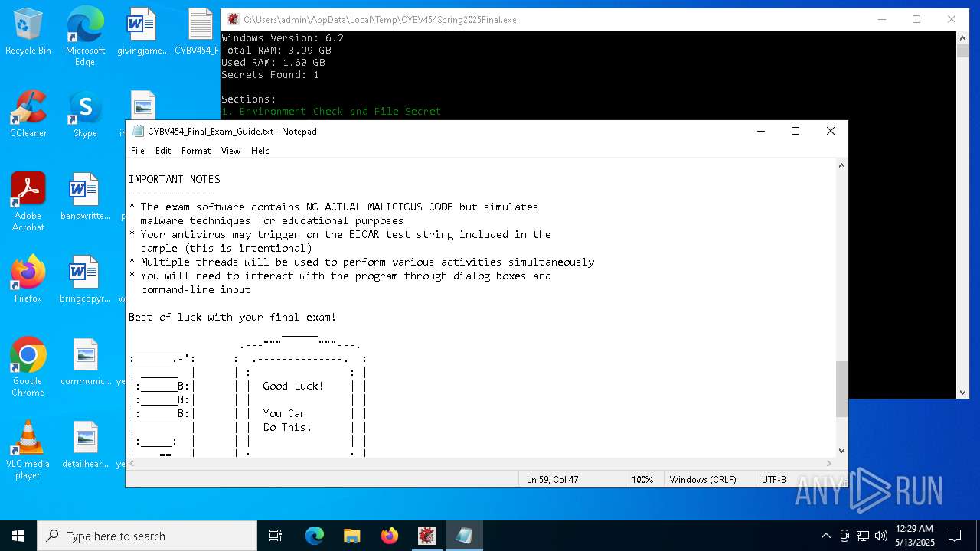Click Notepad's horizontal scroll right arrow
The image size is (980, 551).
829,463
